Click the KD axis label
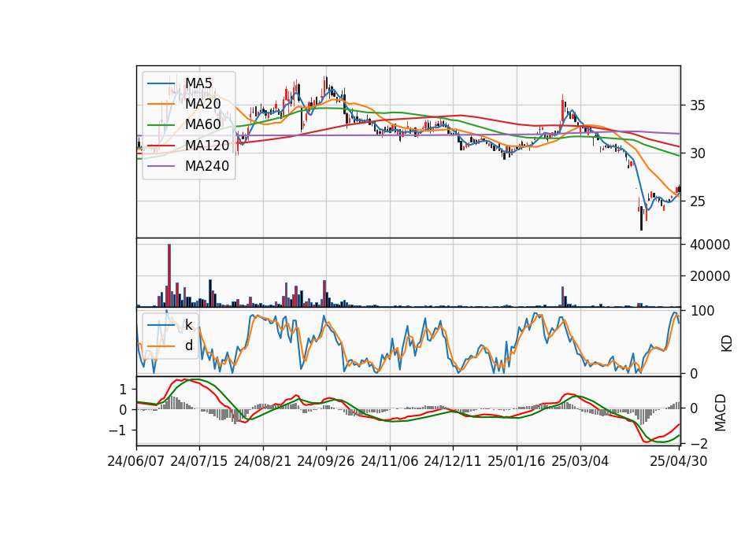Screen dimensions: 756x543 (727, 343)
